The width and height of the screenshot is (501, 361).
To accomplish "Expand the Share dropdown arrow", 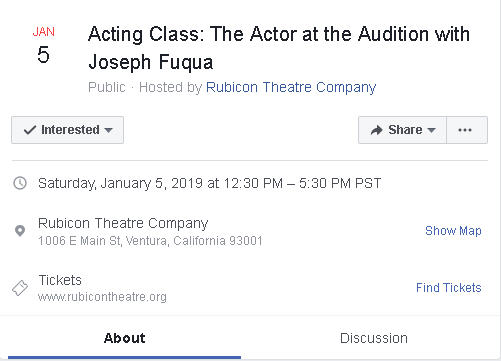I will point(431,130).
